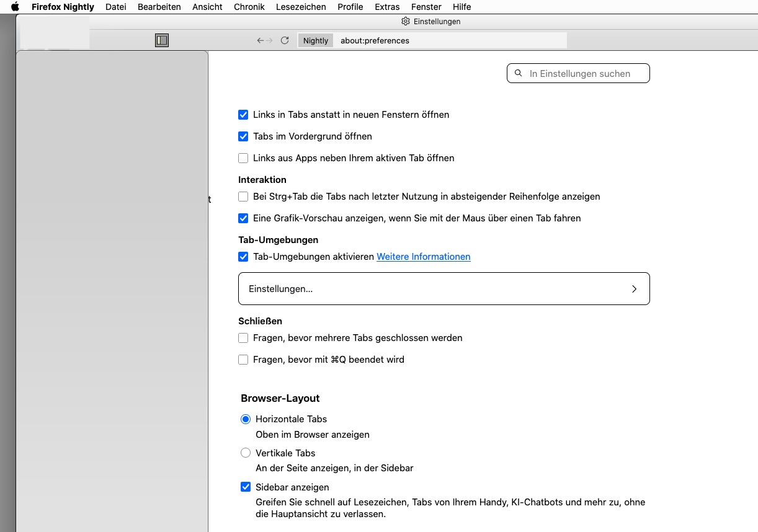The image size is (758, 532).
Task: Uncheck 'Links in Tabs anstatt in neuen Fenstern öffnen'
Action: point(243,115)
